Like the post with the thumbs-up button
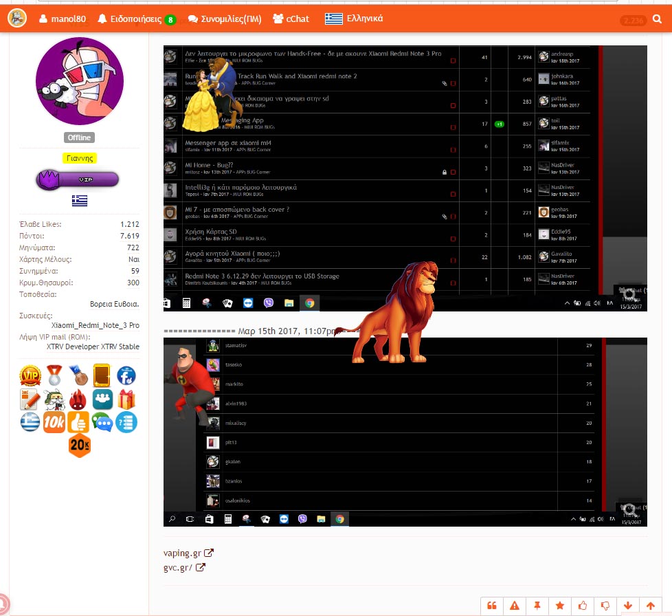Image resolution: width=672 pixels, height=616 pixels. (x=583, y=606)
